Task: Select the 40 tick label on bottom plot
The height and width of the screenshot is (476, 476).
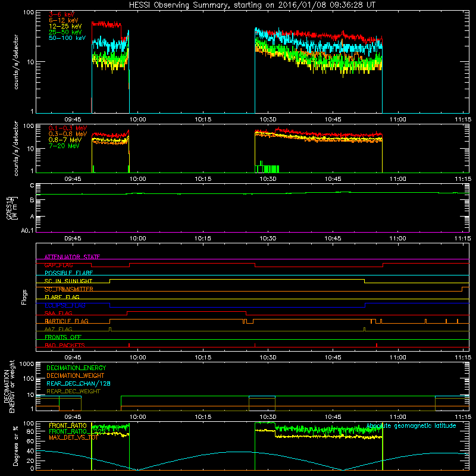Action: click(30, 451)
